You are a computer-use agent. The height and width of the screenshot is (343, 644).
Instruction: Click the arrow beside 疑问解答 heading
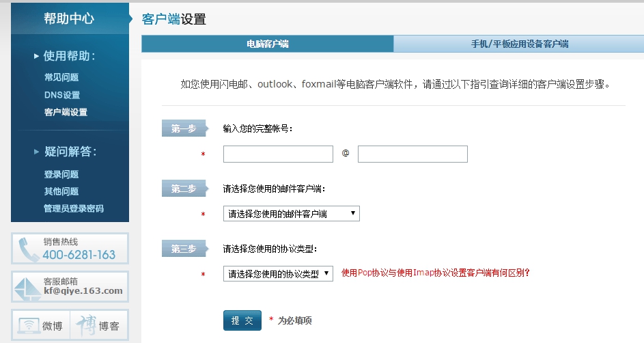coord(36,152)
